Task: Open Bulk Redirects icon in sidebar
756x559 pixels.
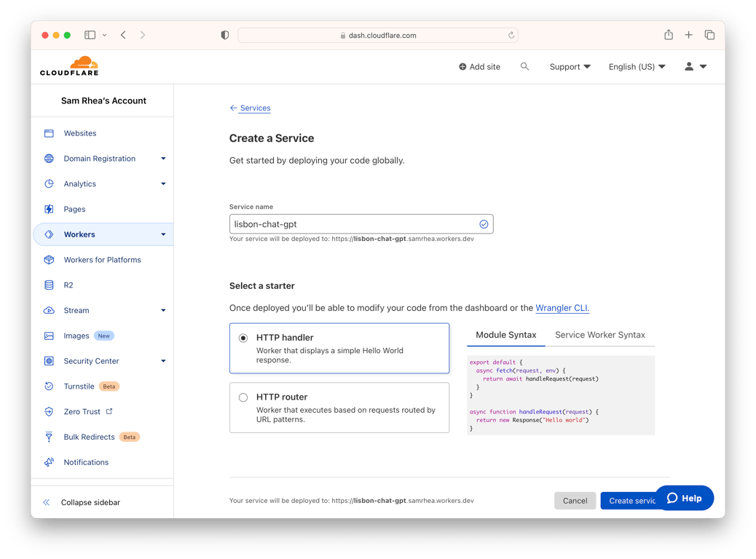Action: pos(49,437)
